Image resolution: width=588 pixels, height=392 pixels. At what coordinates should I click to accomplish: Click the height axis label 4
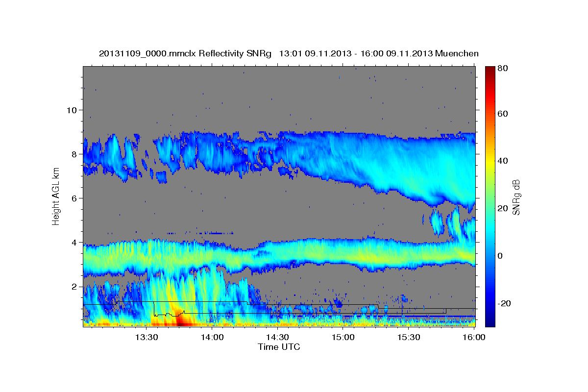[x=73, y=242]
